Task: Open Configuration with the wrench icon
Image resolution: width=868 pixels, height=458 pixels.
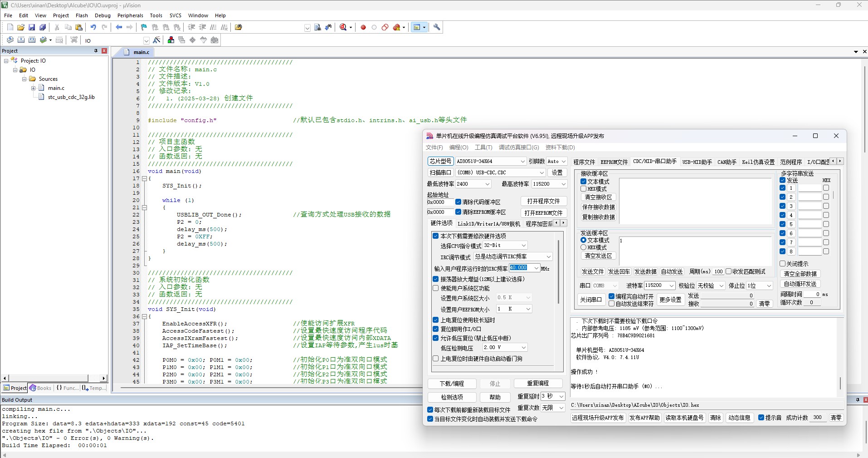Action: tap(437, 27)
